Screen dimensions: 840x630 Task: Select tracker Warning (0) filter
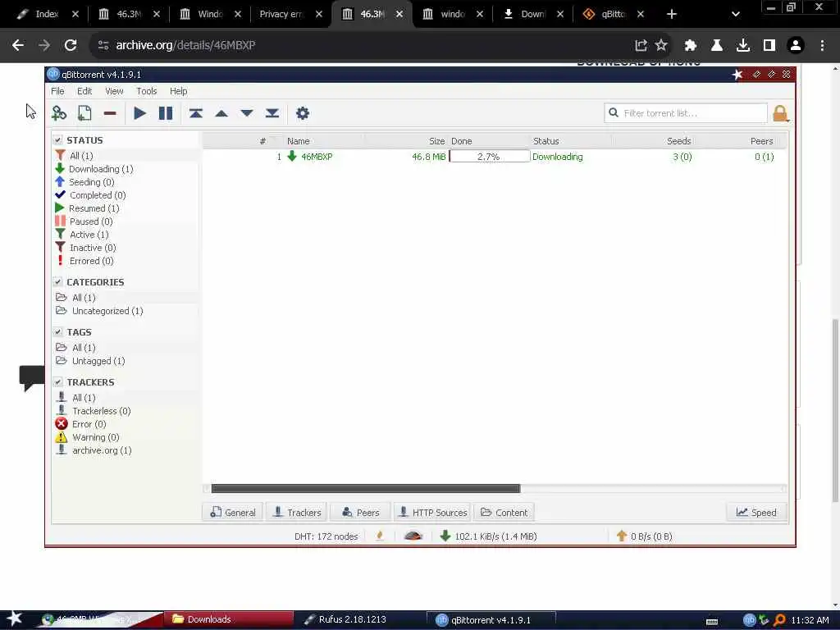95,437
